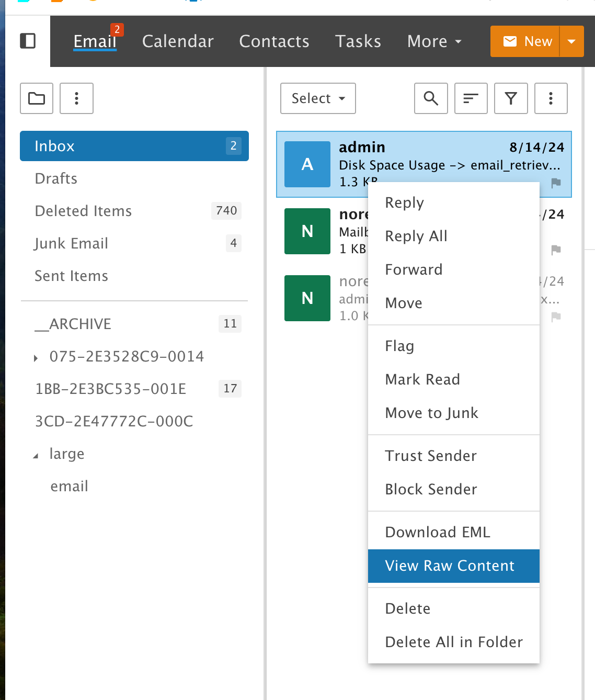Toggle flag on third noreply email

(x=556, y=317)
